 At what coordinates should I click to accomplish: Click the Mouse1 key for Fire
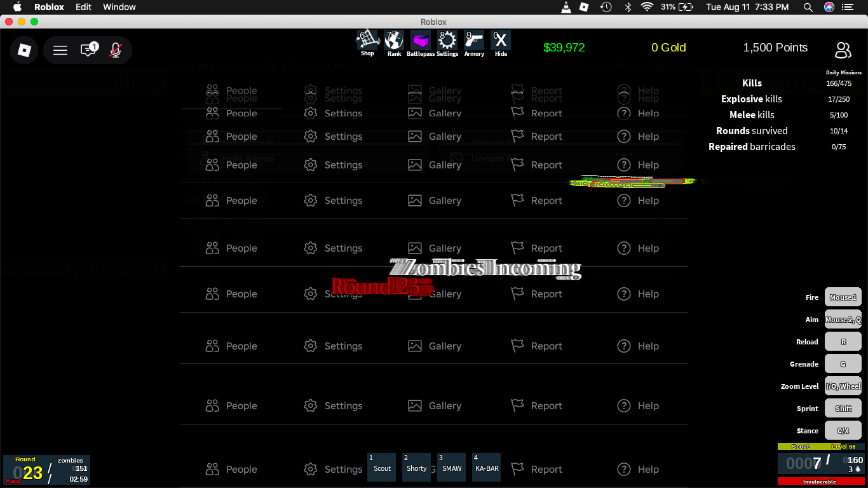point(843,297)
